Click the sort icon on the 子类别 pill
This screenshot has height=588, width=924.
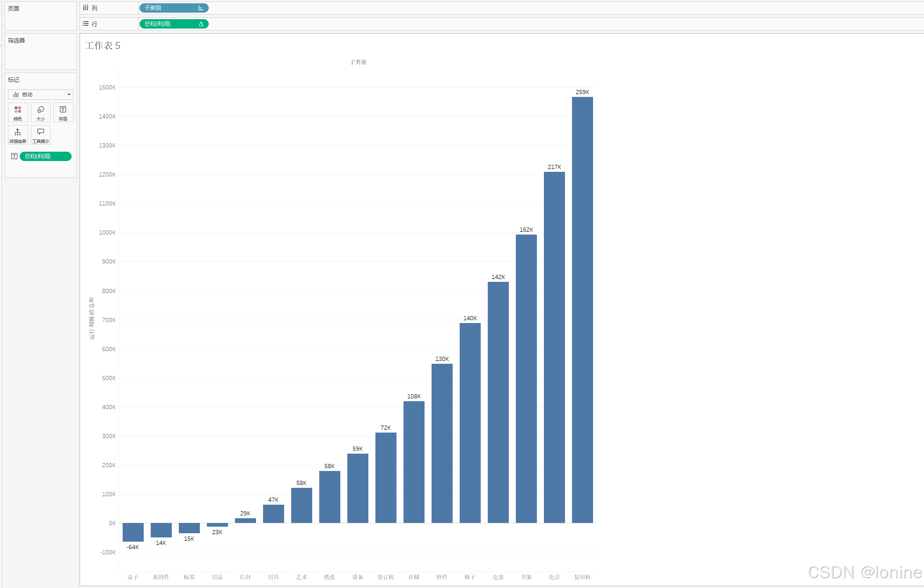[200, 8]
